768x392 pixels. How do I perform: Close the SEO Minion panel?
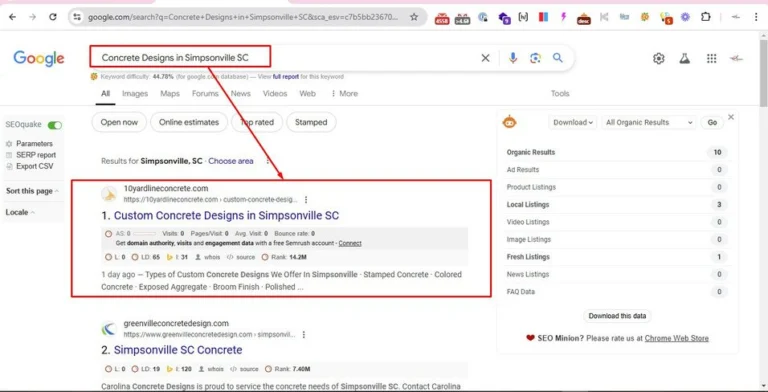(731, 117)
